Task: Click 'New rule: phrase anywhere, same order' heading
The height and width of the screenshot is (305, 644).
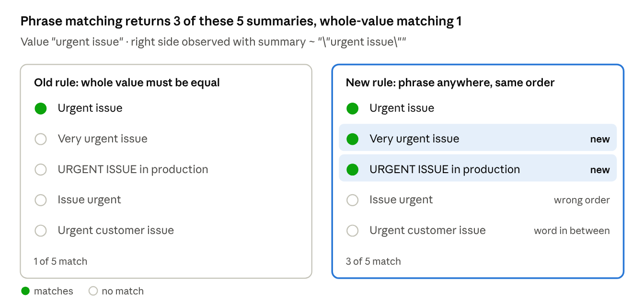Action: (x=450, y=82)
